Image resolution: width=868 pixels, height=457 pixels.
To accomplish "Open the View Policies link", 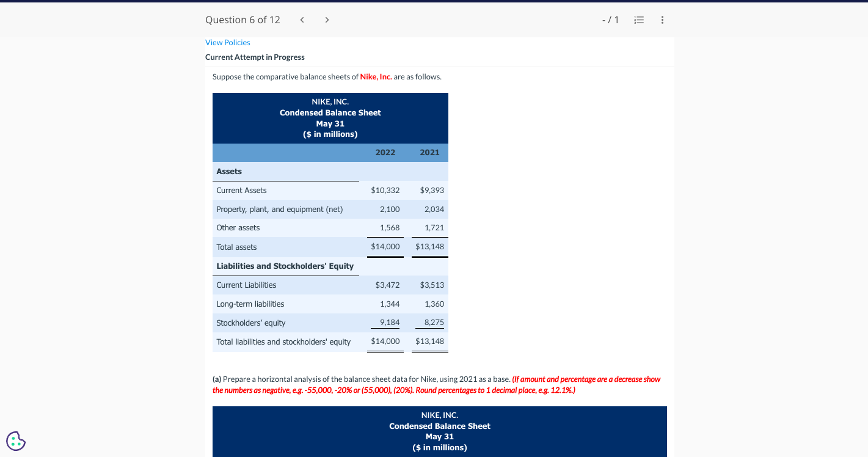I will click(227, 42).
